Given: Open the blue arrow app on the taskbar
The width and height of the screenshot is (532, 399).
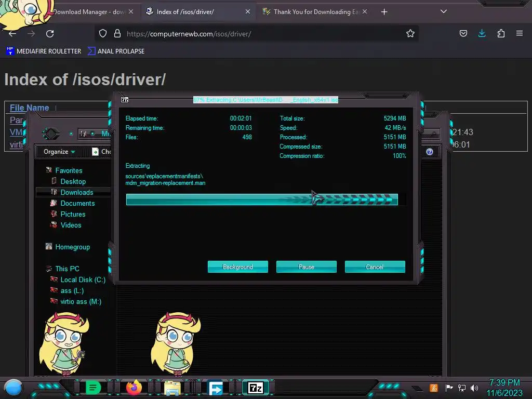Looking at the screenshot, I should point(215,388).
